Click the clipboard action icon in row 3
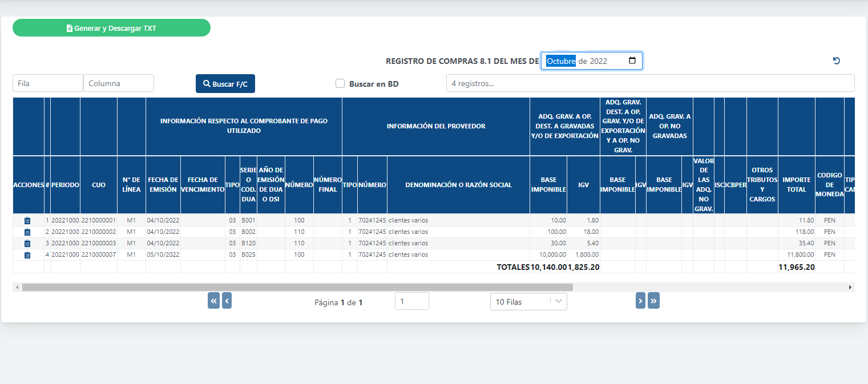The image size is (868, 384). coord(27,244)
